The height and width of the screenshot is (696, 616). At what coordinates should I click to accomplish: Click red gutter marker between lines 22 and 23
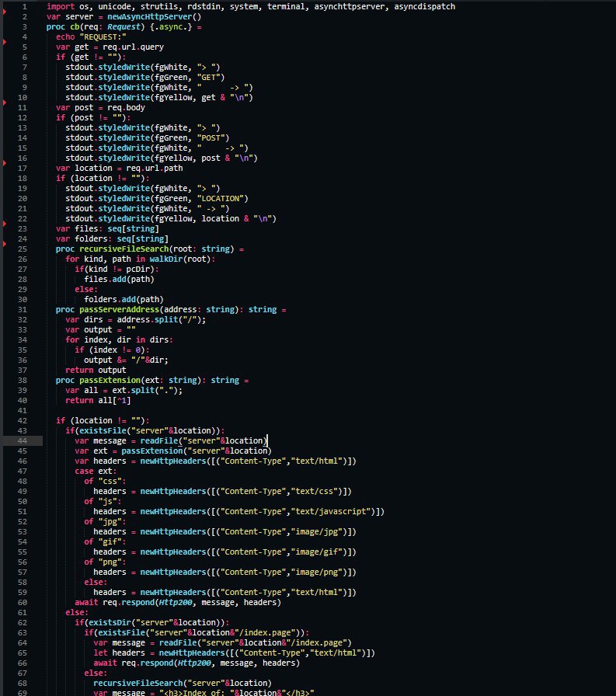(x=5, y=224)
